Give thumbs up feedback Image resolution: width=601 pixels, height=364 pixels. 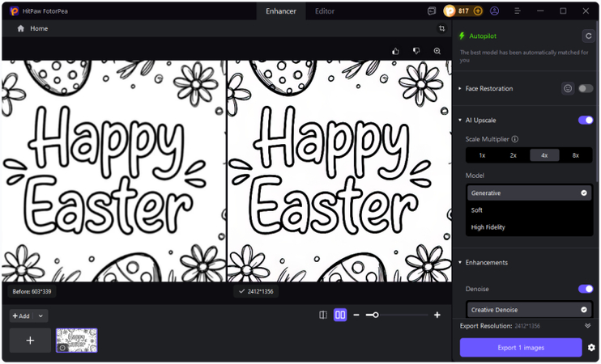[x=396, y=51]
